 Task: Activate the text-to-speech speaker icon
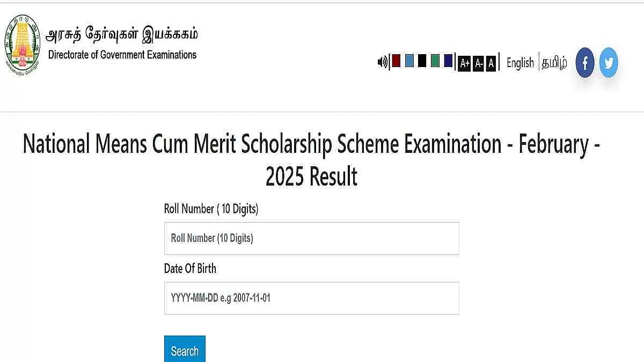click(x=383, y=62)
